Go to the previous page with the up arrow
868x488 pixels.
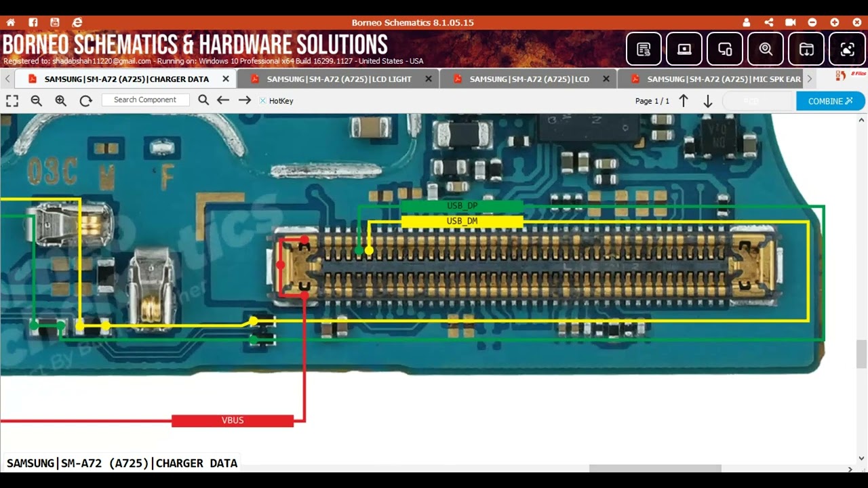684,101
